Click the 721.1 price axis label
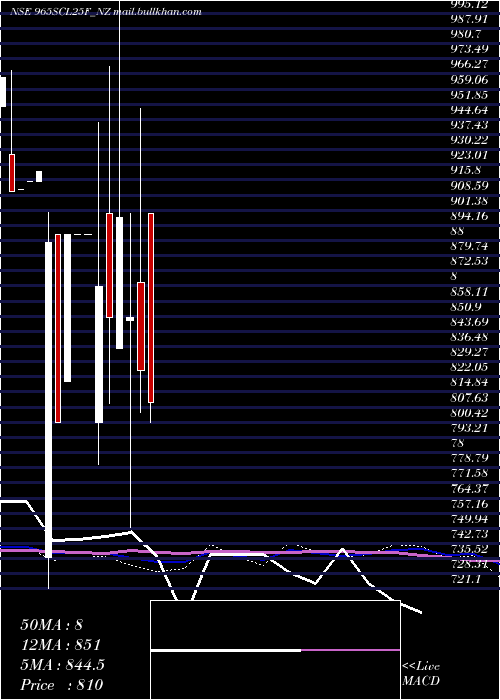The width and height of the screenshot is (500, 700). pyautogui.click(x=466, y=579)
